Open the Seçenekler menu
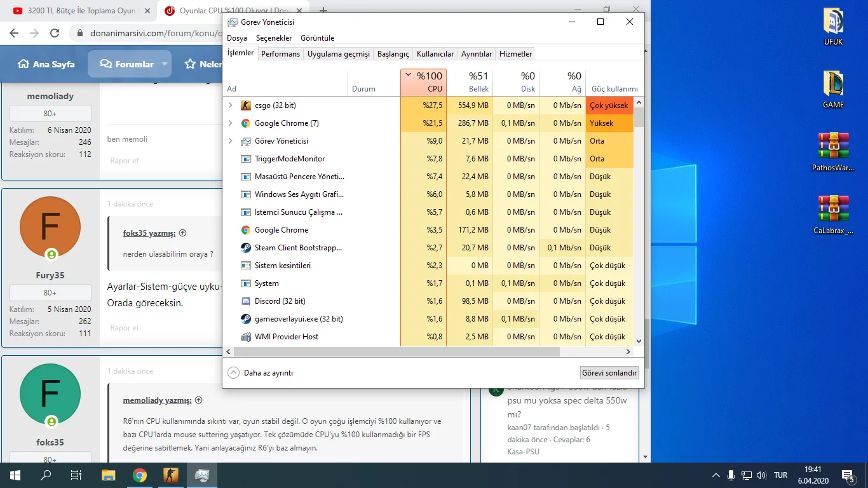Viewport: 868px width, 488px height. pyautogui.click(x=274, y=38)
